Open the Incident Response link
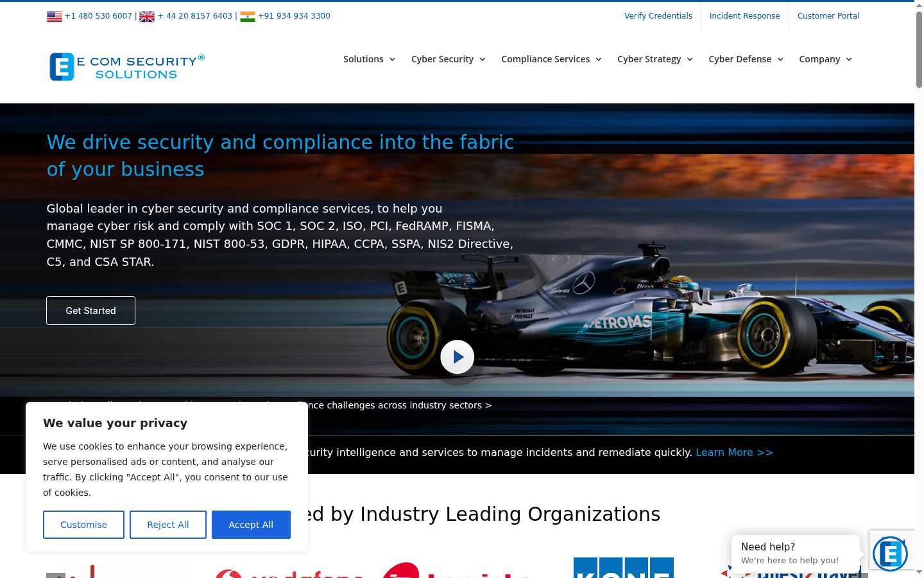 (744, 16)
